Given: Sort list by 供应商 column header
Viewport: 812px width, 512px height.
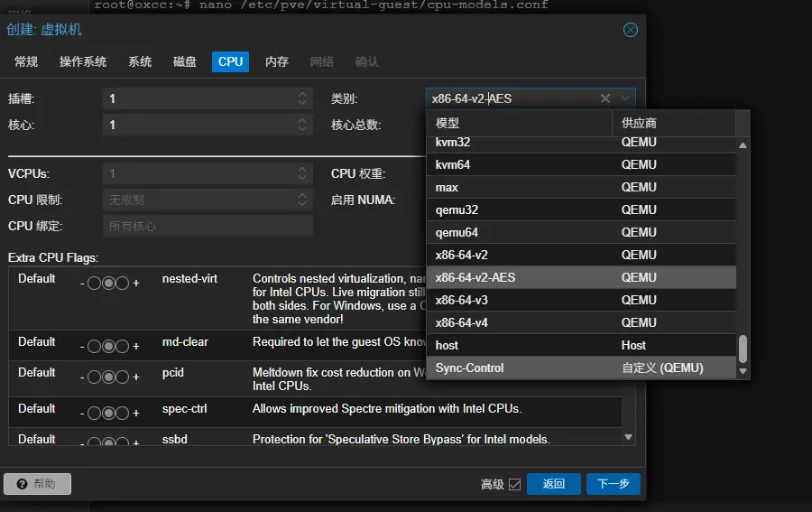Looking at the screenshot, I should coord(674,124).
